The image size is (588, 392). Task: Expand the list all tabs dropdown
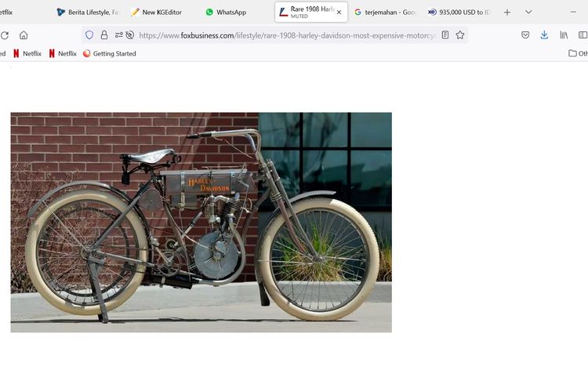[528, 13]
